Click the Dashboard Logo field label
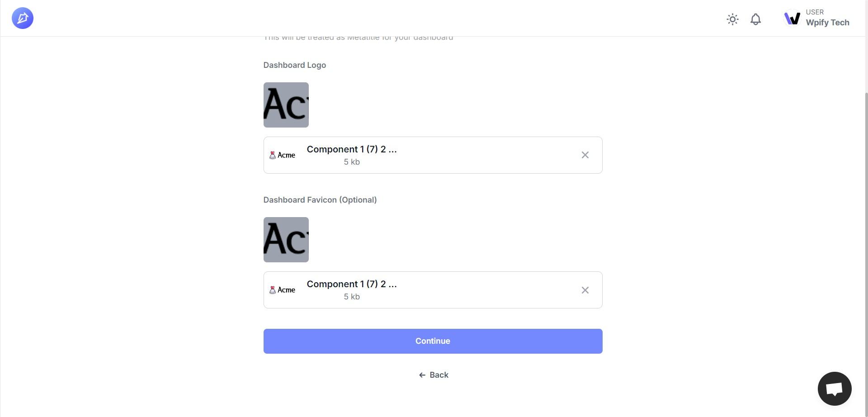 tap(294, 65)
